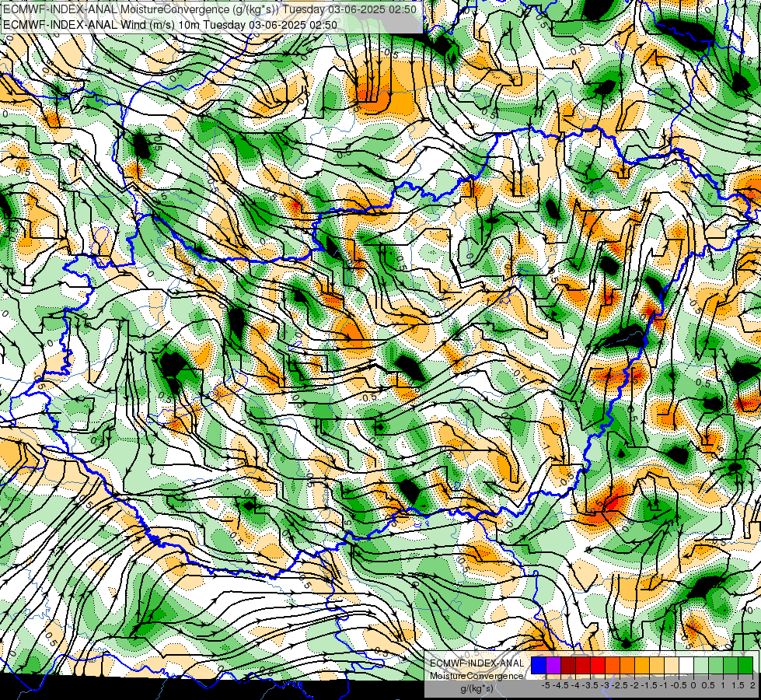The width and height of the screenshot is (761, 700).
Task: Click the darkest green swatch before 2
Action: [745, 665]
